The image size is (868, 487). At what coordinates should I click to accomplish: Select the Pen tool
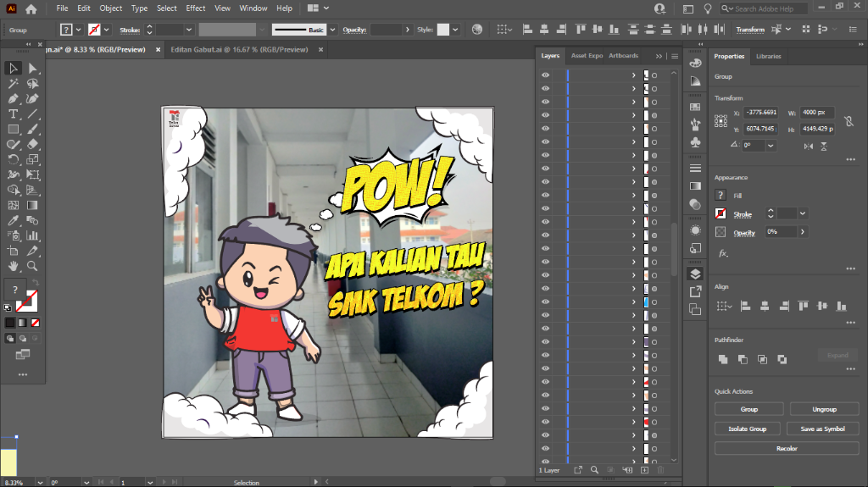pyautogui.click(x=13, y=99)
